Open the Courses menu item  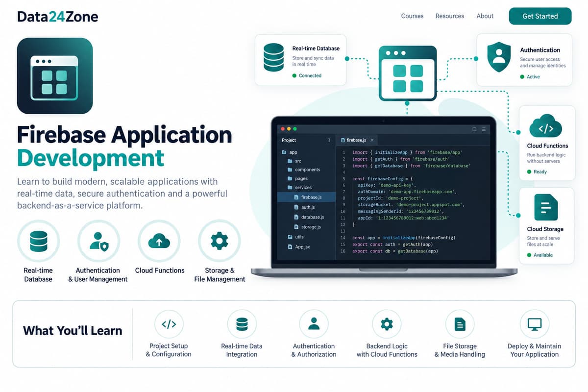pos(412,16)
